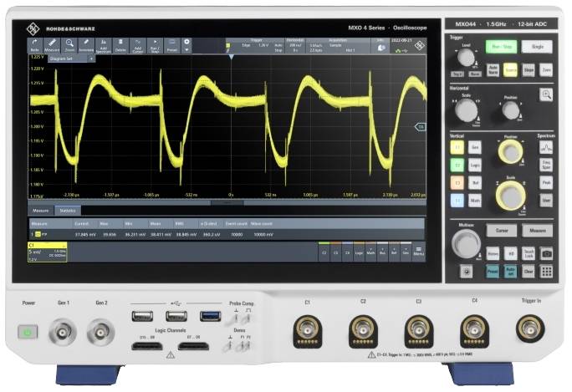Click the C1 channel info box on screen
The image size is (572, 392).
tap(48, 251)
